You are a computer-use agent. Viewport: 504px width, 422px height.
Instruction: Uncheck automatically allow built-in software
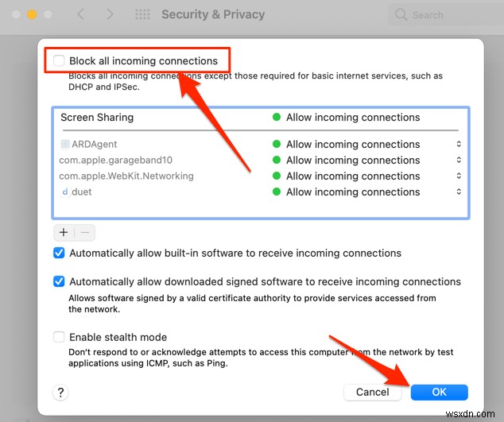click(x=59, y=253)
